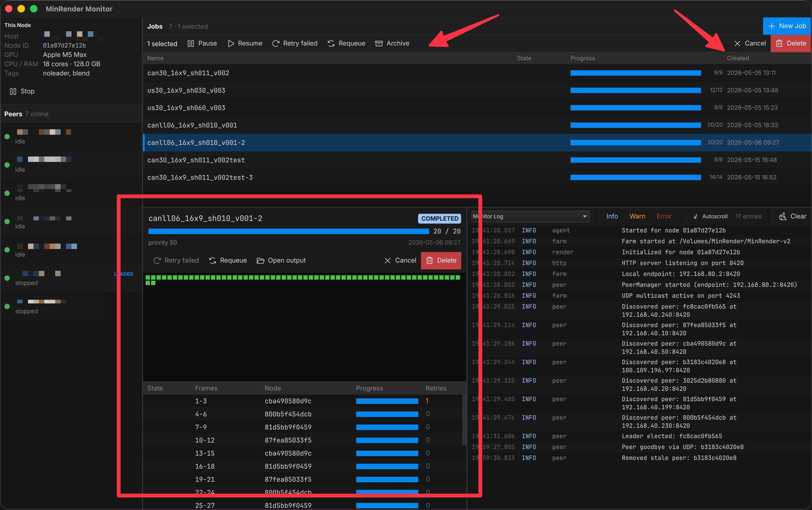812x510 pixels.
Task: Select job us30_16x9_sh060_v003
Action: (x=477, y=108)
